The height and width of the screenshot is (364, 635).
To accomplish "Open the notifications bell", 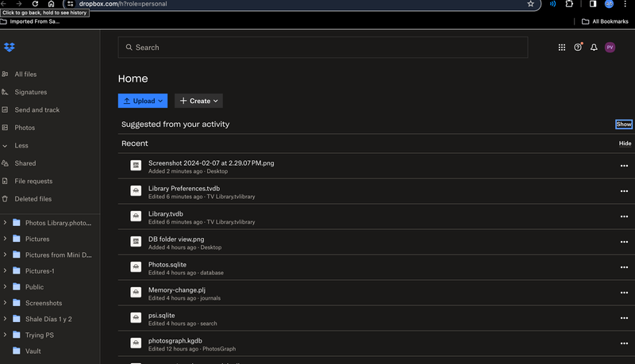I will pyautogui.click(x=594, y=48).
